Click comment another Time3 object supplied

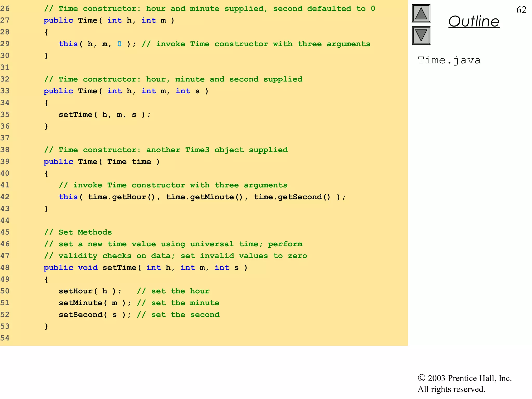(x=166, y=150)
